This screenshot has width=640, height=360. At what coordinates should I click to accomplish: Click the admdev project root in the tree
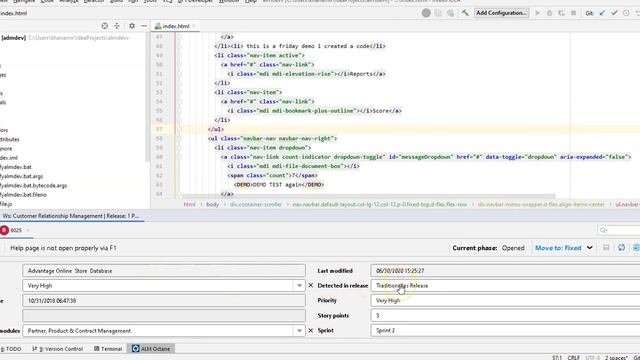[x=13, y=38]
